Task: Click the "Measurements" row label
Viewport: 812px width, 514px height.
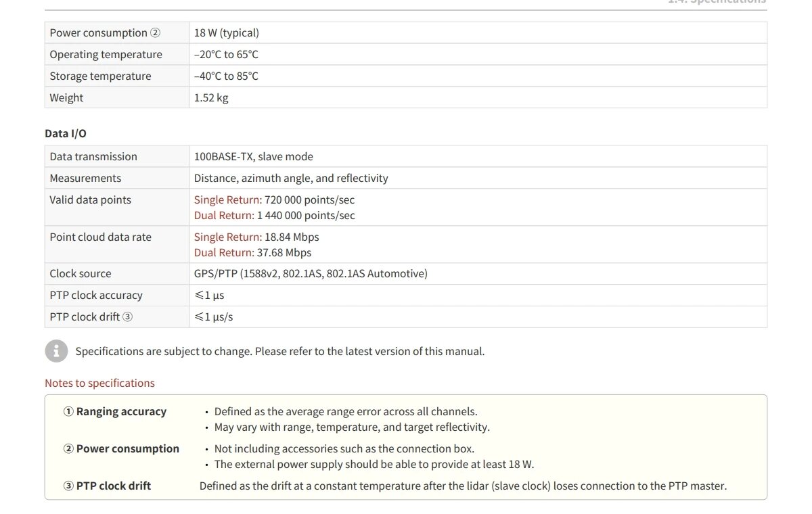Action: click(85, 178)
